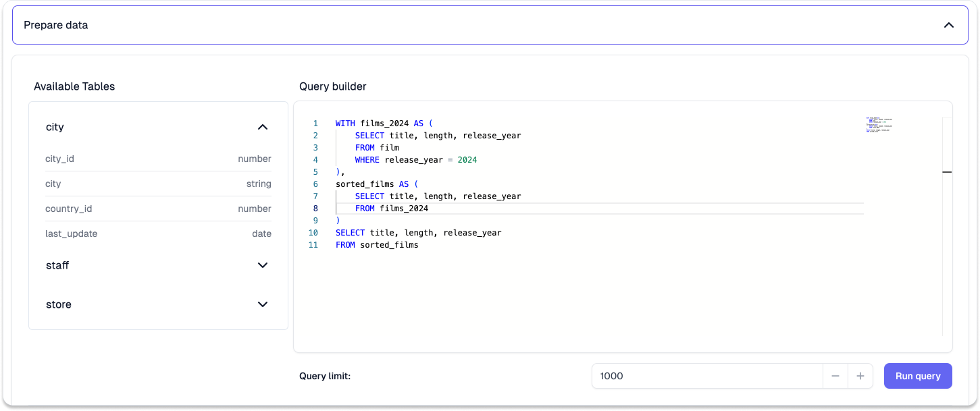Select the city table header
This screenshot has width=980, height=411.
tap(158, 127)
